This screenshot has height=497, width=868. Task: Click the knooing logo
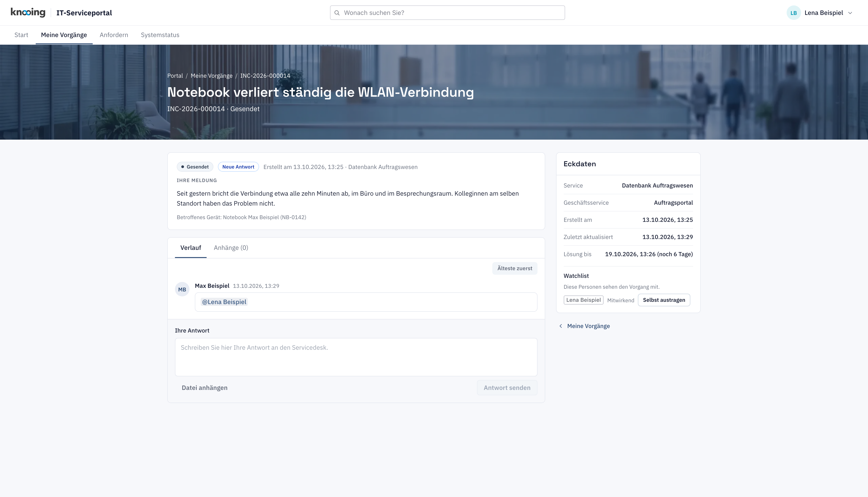tap(28, 12)
